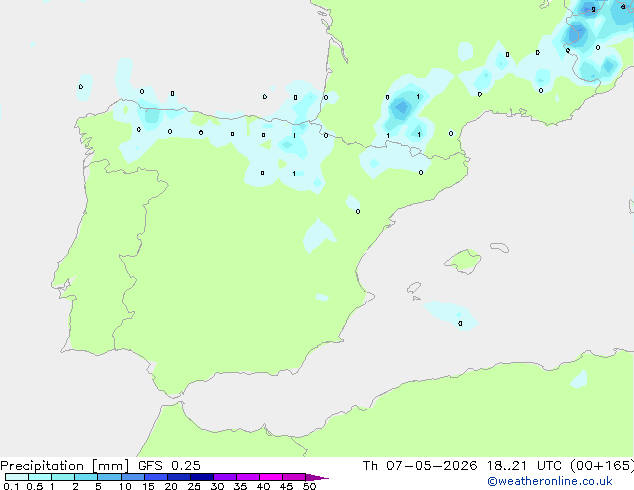Click the Menorca island outline
The width and height of the screenshot is (634, 490).
tap(499, 247)
